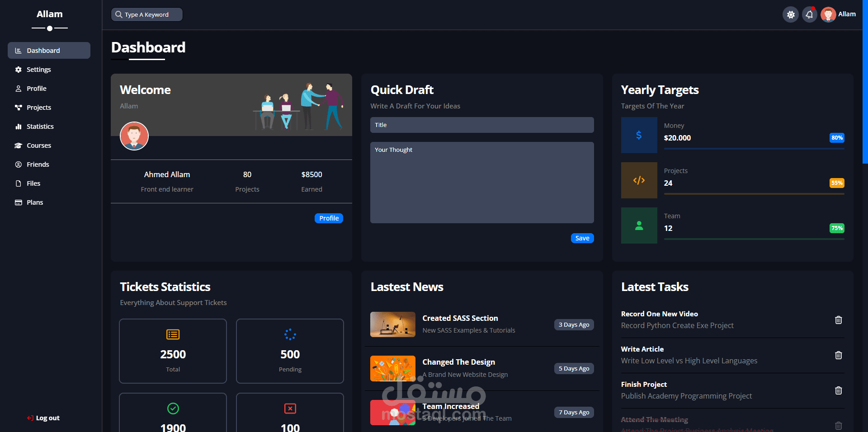This screenshot has width=868, height=432.
Task: Focus the Your Thought text area
Action: [482, 183]
